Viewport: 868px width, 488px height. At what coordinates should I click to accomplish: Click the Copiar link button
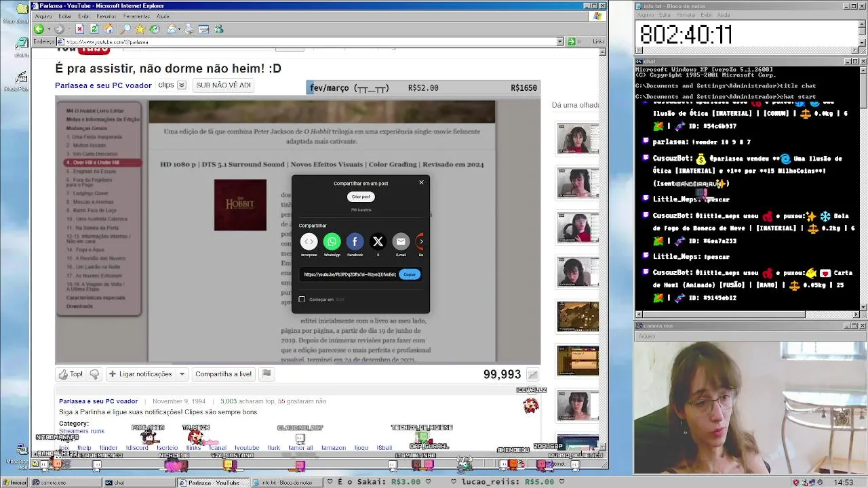410,274
